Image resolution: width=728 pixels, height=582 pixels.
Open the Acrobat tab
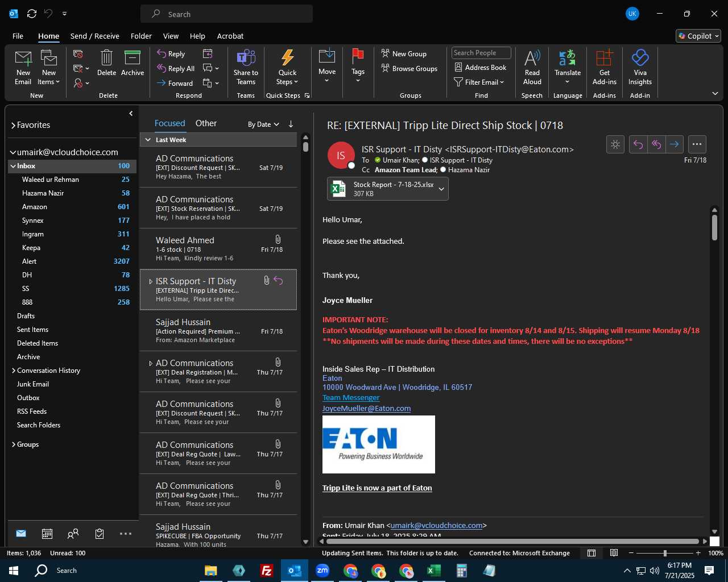230,36
